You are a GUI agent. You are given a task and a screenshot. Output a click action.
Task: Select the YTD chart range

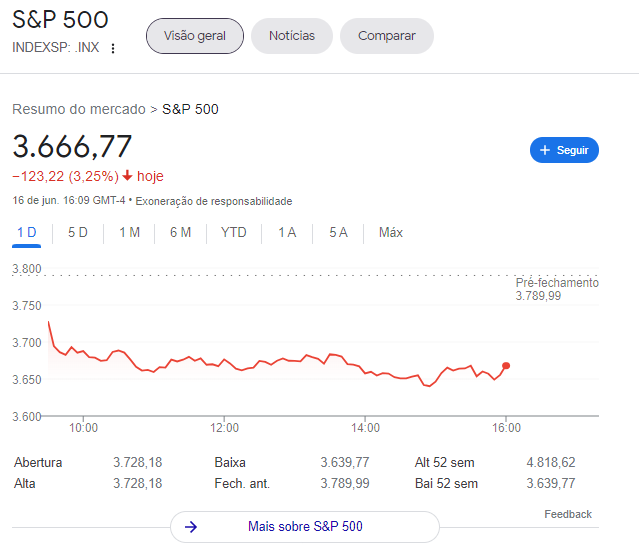pyautogui.click(x=234, y=233)
